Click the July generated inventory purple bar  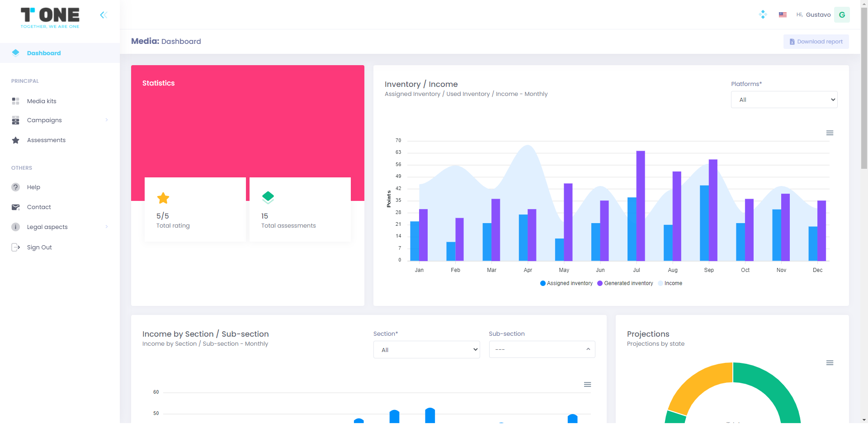tap(641, 206)
